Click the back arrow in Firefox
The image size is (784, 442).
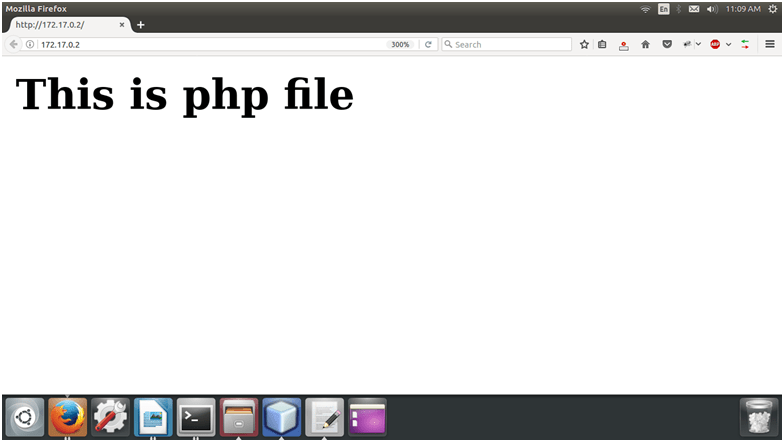14,44
